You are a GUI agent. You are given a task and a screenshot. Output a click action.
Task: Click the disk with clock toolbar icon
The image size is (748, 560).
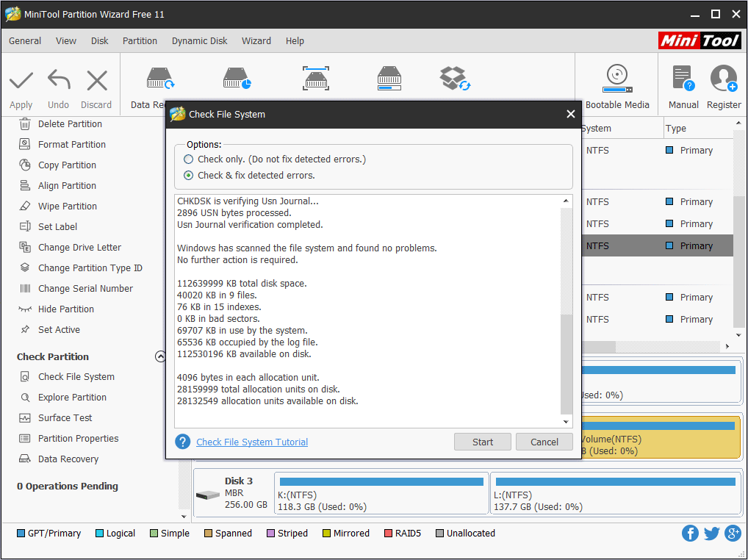coord(237,79)
